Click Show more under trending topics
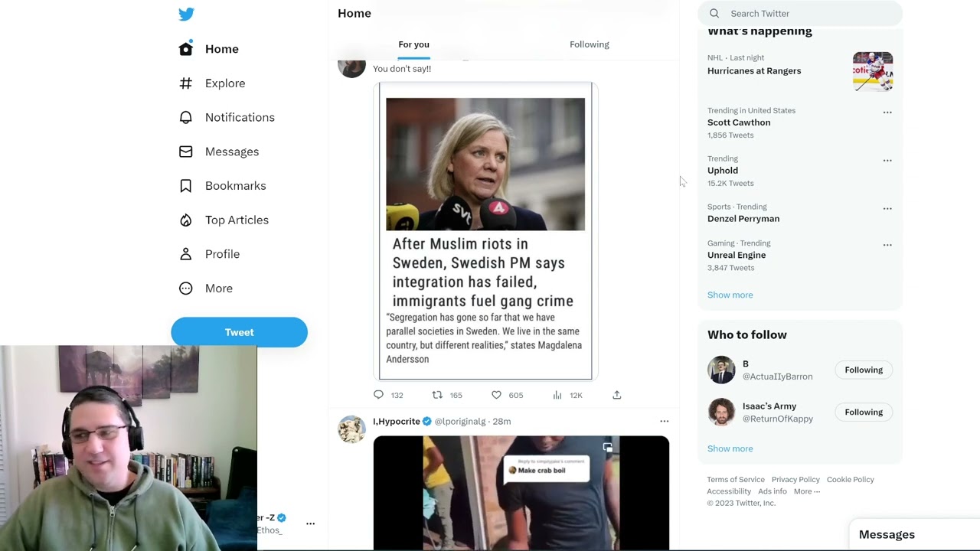Screen dimensions: 980x551 point(730,295)
